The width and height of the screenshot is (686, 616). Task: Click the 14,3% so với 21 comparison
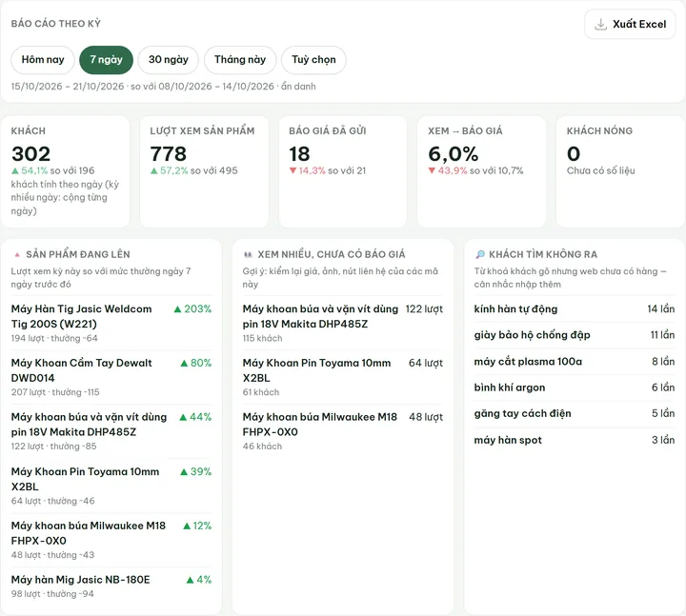click(x=327, y=171)
